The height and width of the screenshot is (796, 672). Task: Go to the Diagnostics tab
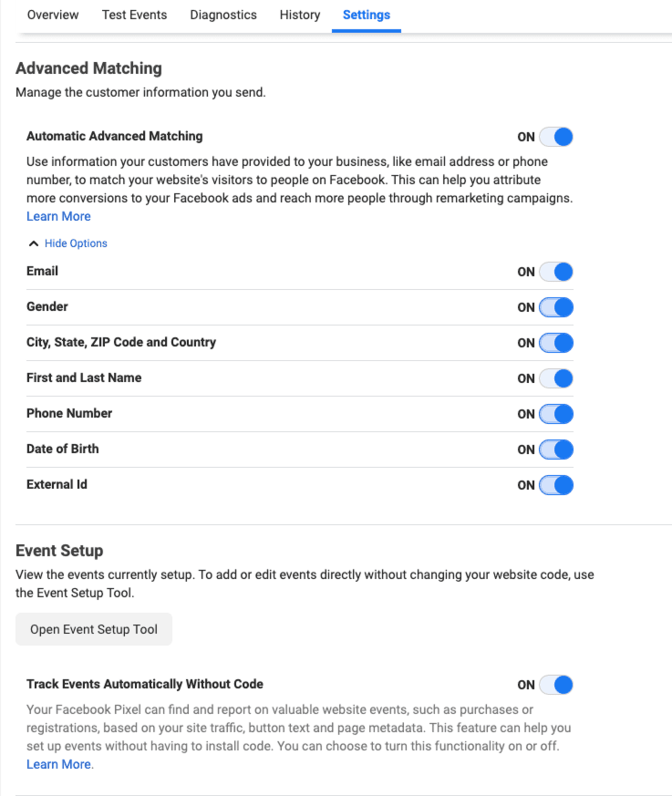[223, 15]
